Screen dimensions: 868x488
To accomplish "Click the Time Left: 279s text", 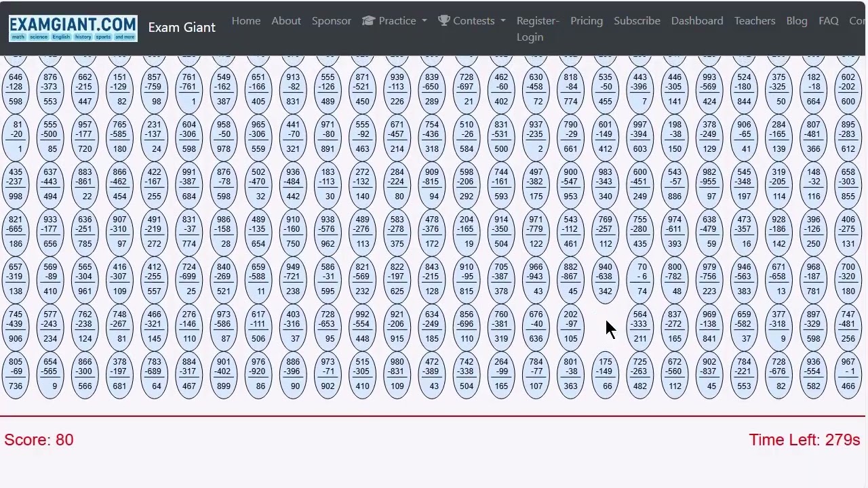I will point(804,440).
